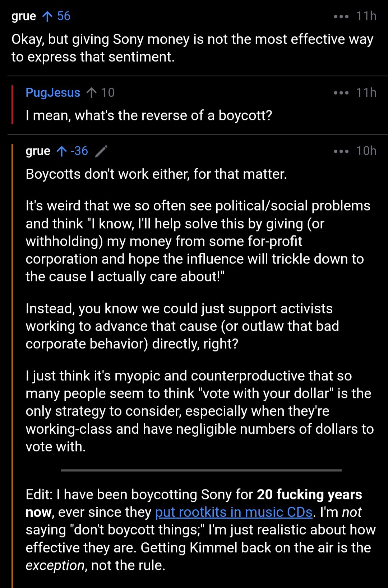Tap grue's username on the top comment
The width and height of the screenshot is (388, 588).
click(24, 16)
